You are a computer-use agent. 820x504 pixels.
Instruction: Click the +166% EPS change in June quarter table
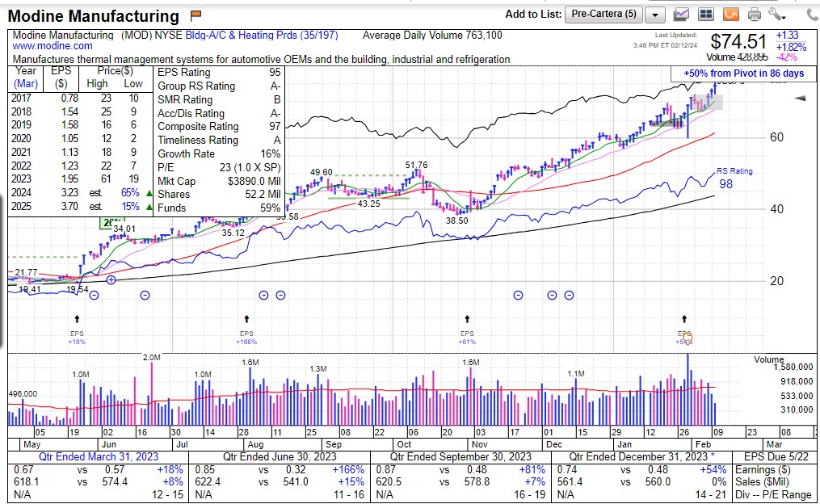click(x=347, y=469)
